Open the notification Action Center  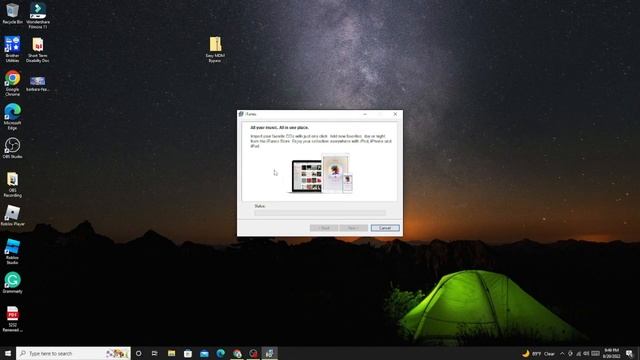(629, 353)
